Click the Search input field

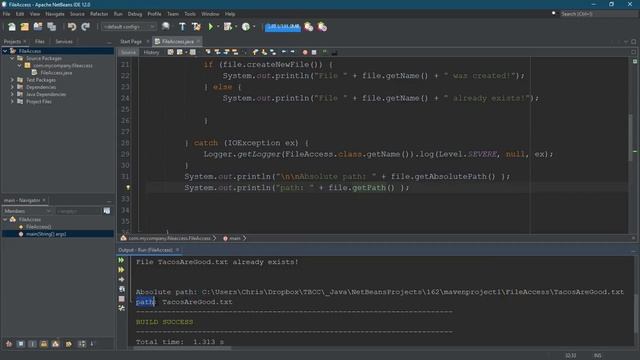[598, 14]
